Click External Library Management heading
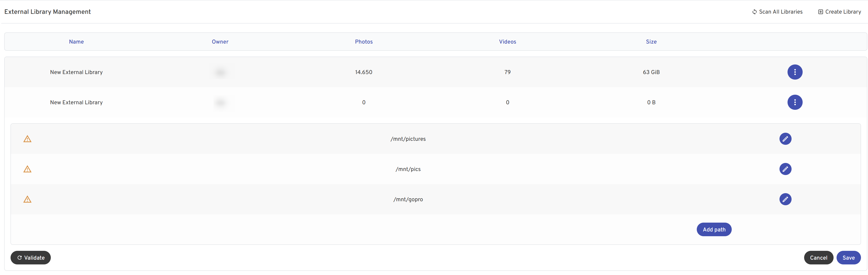The height and width of the screenshot is (275, 868). [48, 12]
